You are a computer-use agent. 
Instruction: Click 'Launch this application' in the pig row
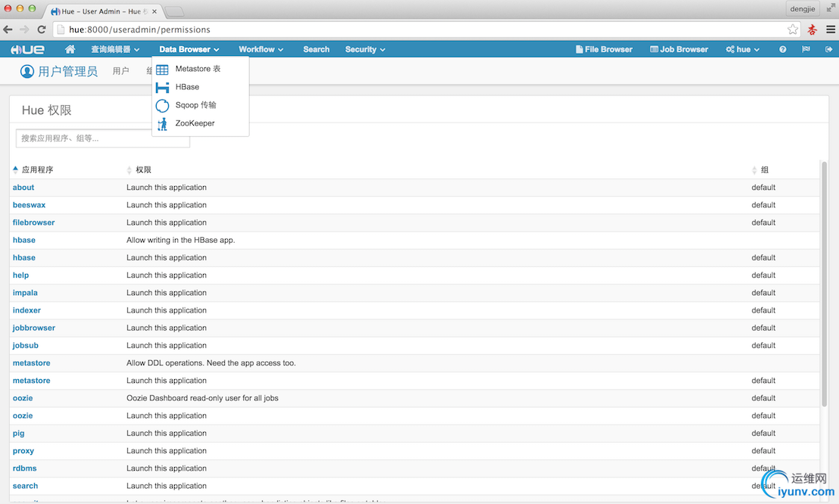pos(167,434)
